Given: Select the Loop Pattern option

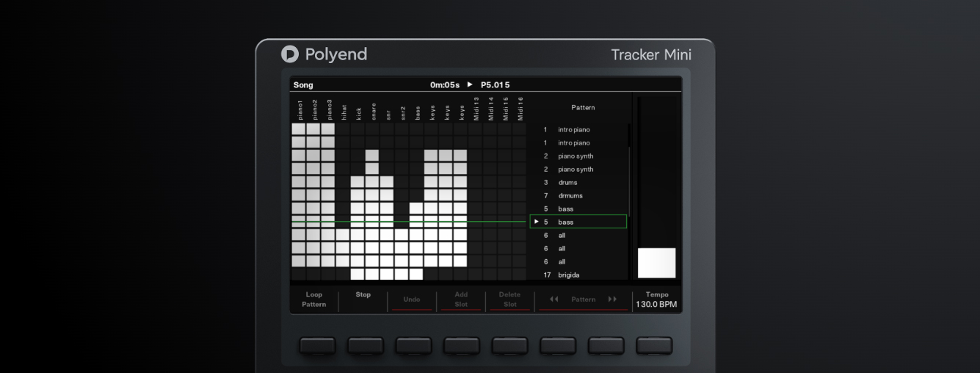Looking at the screenshot, I should [313, 300].
